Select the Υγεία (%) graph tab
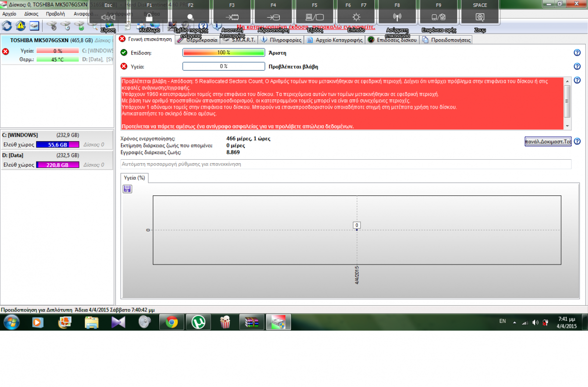This screenshot has width=588, height=387. (135, 178)
